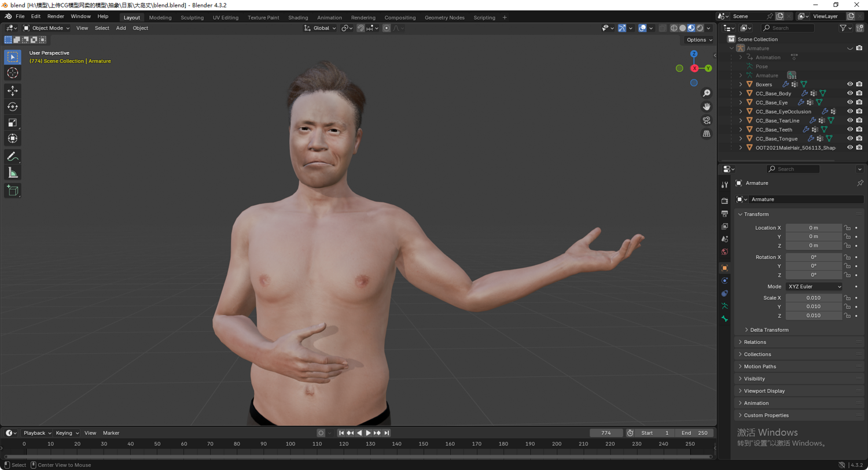This screenshot has height=470, width=868.
Task: Toggle the camera view icon
Action: [x=707, y=120]
